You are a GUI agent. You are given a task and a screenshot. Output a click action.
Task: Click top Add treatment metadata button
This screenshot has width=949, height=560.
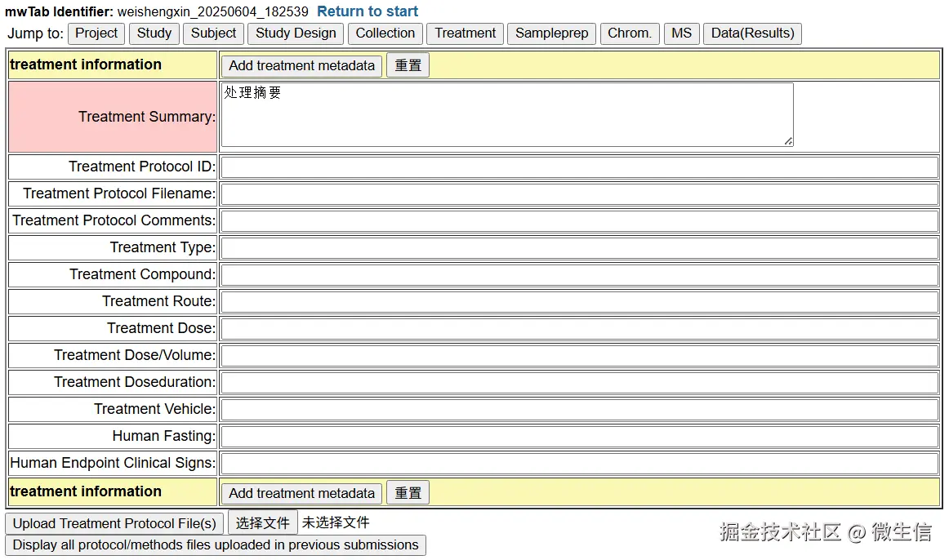(301, 66)
